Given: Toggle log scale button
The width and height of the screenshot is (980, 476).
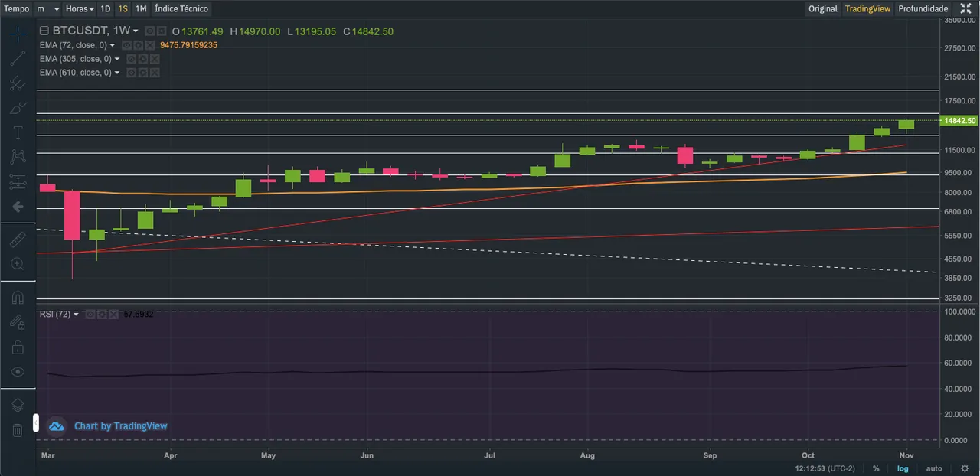Looking at the screenshot, I should 903,468.
